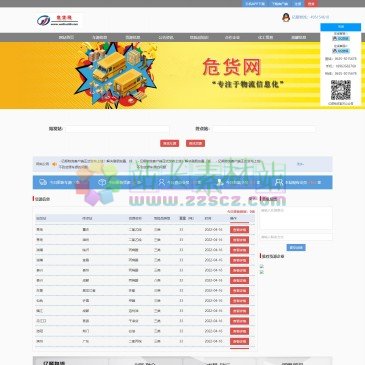The width and height of the screenshot is (365, 365).
Task: Click the truck icon in the blue statistics bar
Action: coord(43,182)
